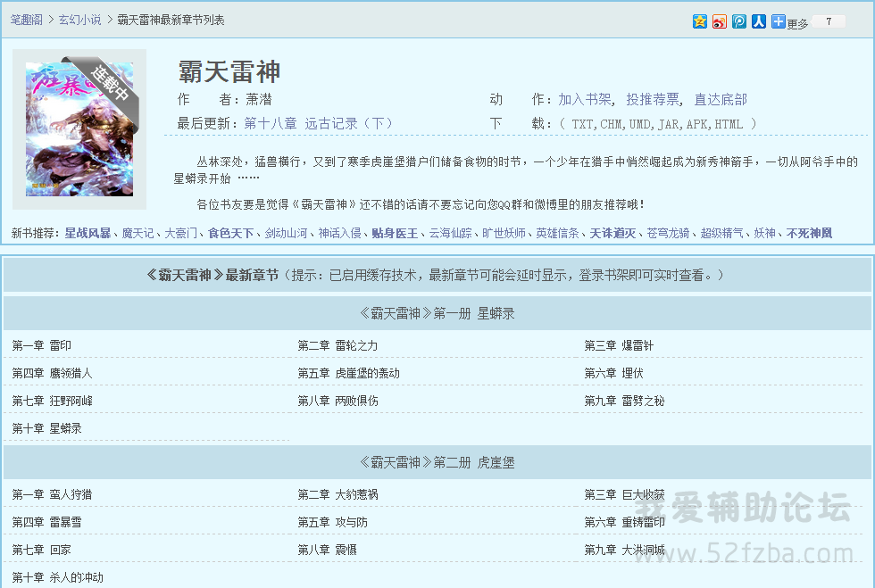Share via Sina Weibo icon
The height and width of the screenshot is (588, 875).
click(720, 21)
